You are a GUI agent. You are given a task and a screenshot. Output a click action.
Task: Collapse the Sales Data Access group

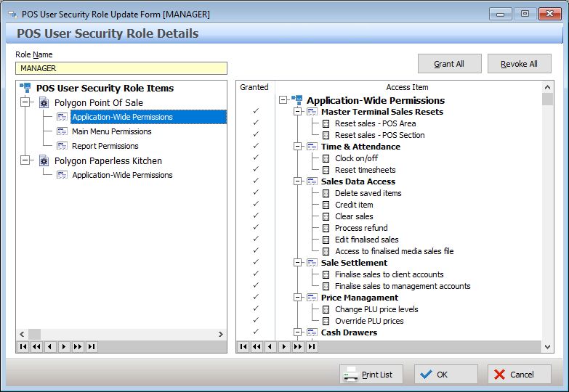coord(297,181)
